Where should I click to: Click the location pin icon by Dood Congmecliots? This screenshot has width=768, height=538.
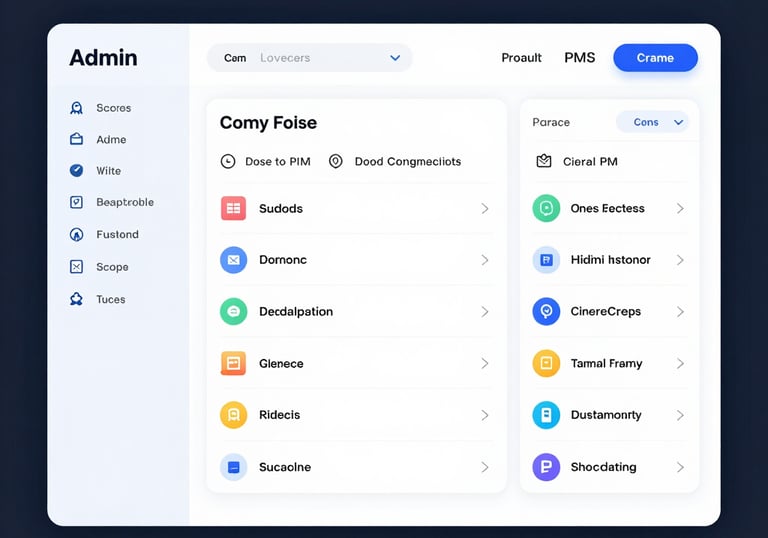pyautogui.click(x=336, y=161)
